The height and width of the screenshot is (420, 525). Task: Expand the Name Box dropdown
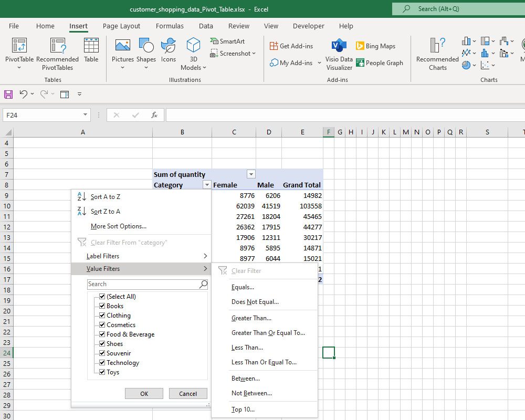pos(85,115)
